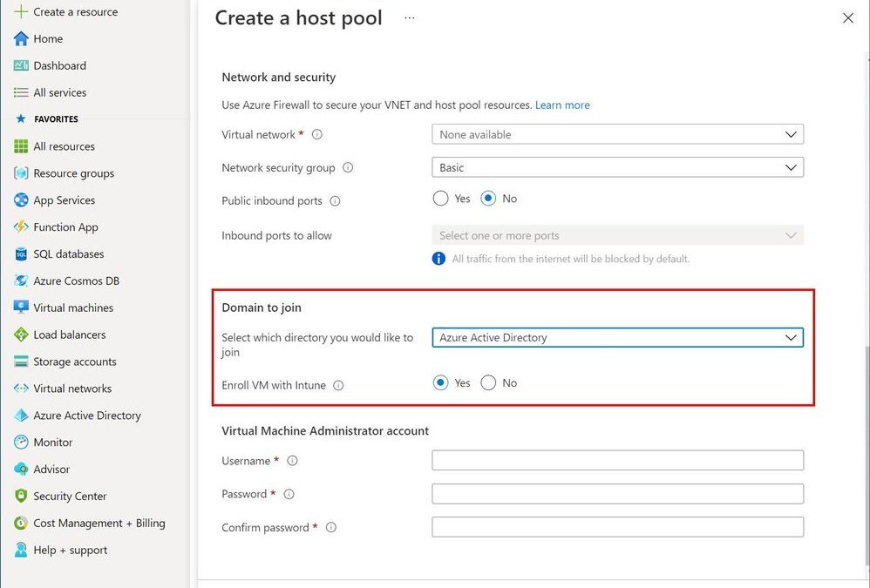The height and width of the screenshot is (588, 870).
Task: Open the Inbound ports to allow dropdown
Action: [617, 235]
